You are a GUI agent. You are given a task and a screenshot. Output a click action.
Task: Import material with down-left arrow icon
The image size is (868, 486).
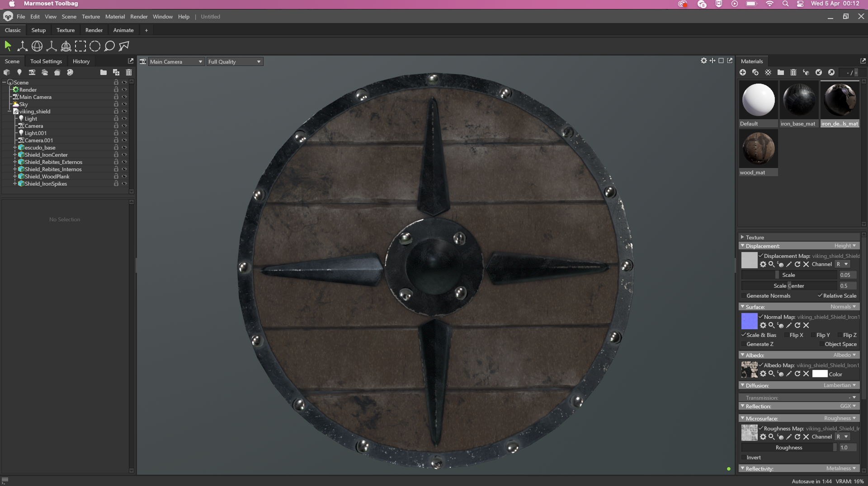coord(819,72)
